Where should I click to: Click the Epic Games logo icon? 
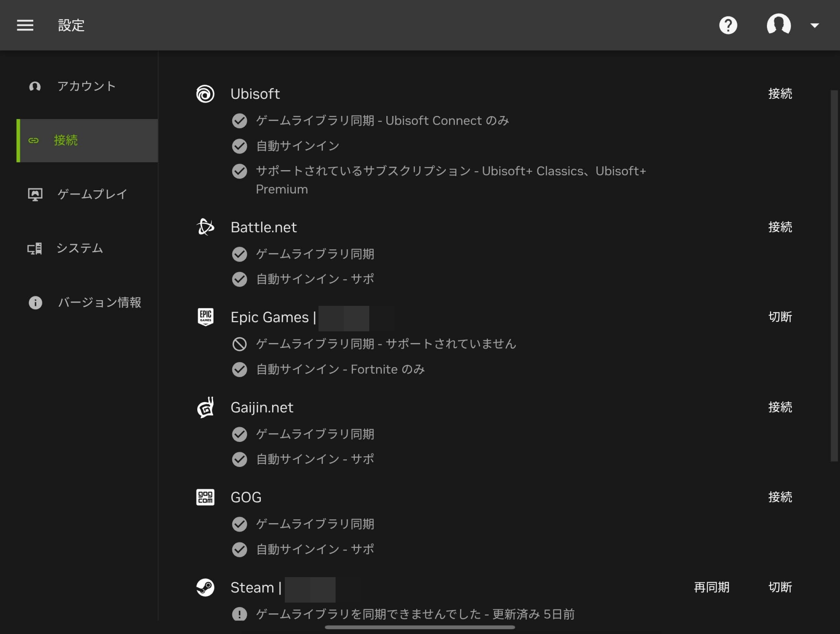[205, 317]
